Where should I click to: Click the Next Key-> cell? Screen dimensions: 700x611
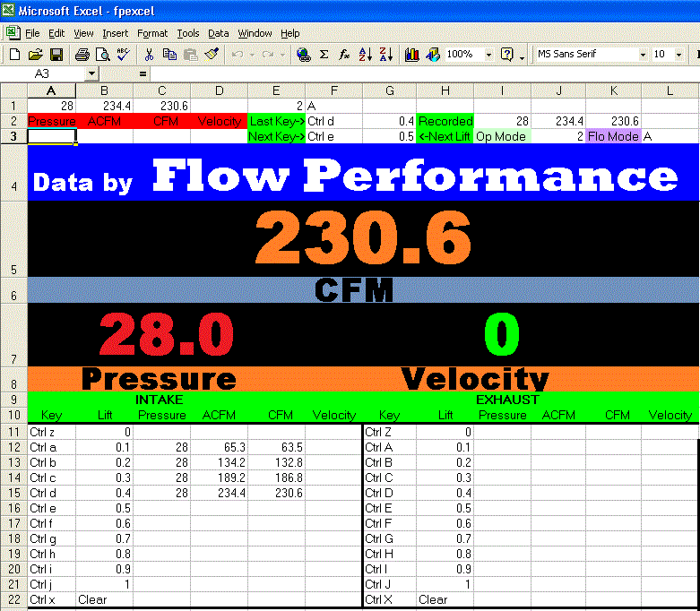[276, 136]
